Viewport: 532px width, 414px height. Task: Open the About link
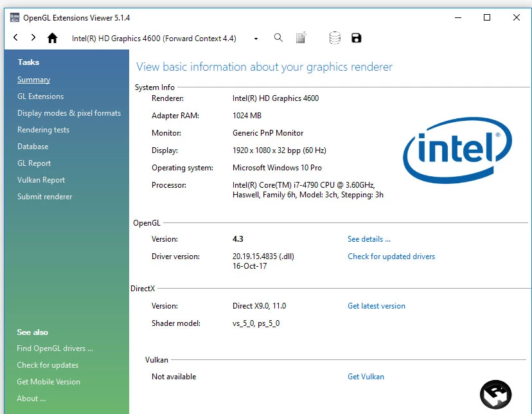point(31,399)
